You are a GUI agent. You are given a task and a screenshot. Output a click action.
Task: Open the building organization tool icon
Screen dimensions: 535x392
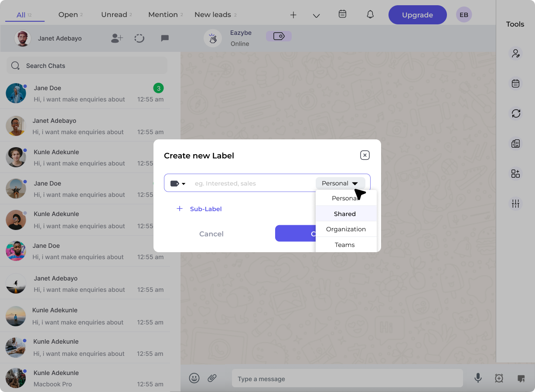pos(516,144)
